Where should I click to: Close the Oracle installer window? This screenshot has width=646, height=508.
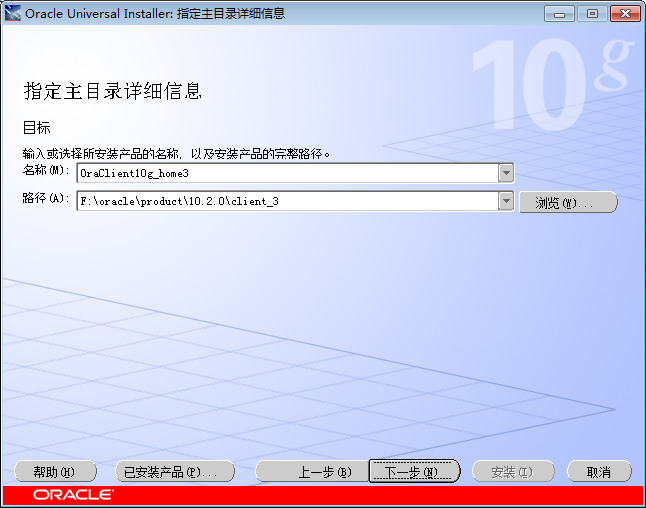[x=625, y=14]
